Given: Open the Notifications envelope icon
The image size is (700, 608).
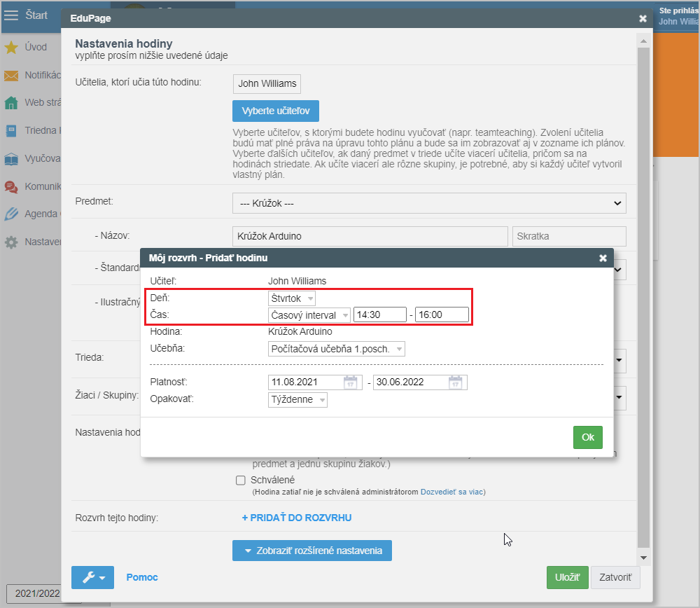Looking at the screenshot, I should pos(11,76).
